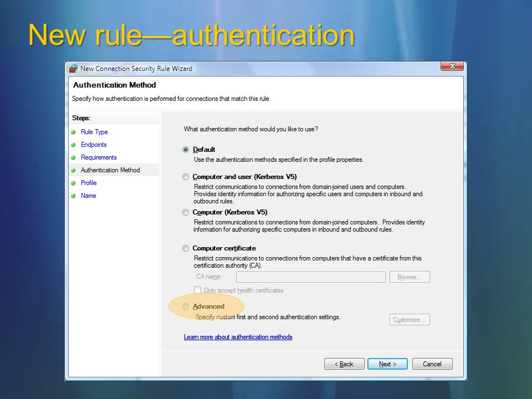Click green bullet beside Rule Type
The image size is (532, 399).
coord(73,132)
